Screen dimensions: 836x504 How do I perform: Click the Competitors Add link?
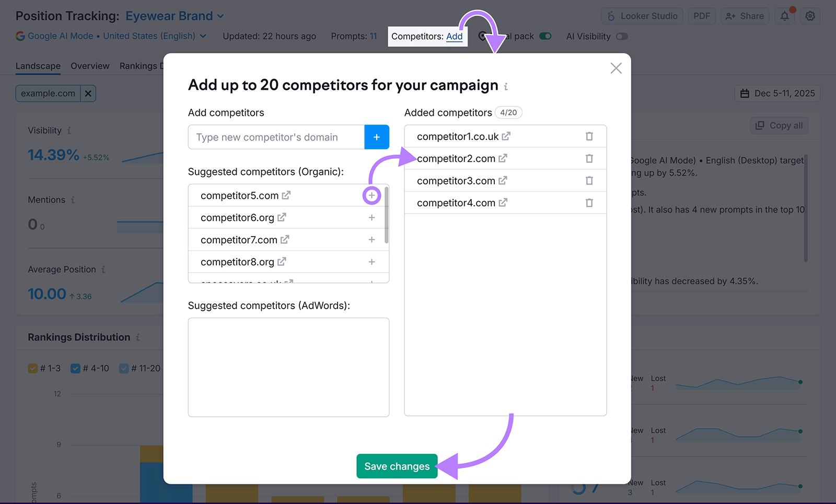coord(454,36)
